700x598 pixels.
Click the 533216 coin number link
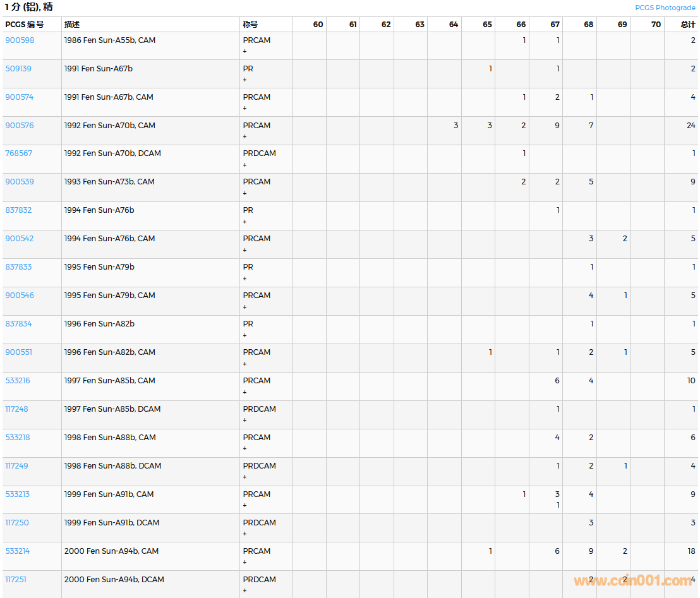coord(18,381)
